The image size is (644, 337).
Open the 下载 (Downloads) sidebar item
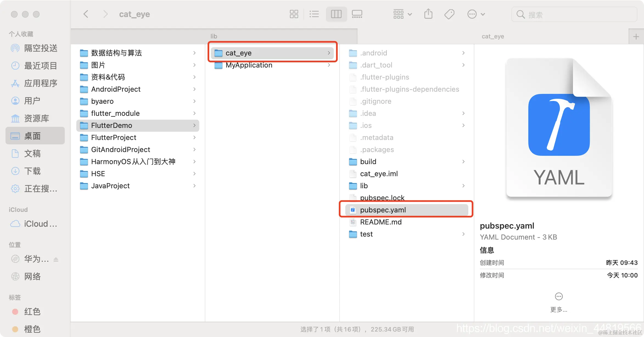coord(32,171)
